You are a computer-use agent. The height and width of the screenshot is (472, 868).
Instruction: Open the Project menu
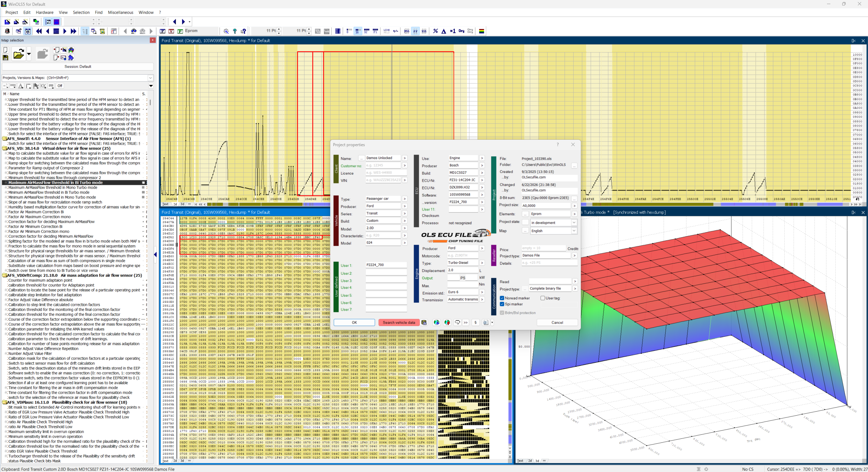(12, 13)
